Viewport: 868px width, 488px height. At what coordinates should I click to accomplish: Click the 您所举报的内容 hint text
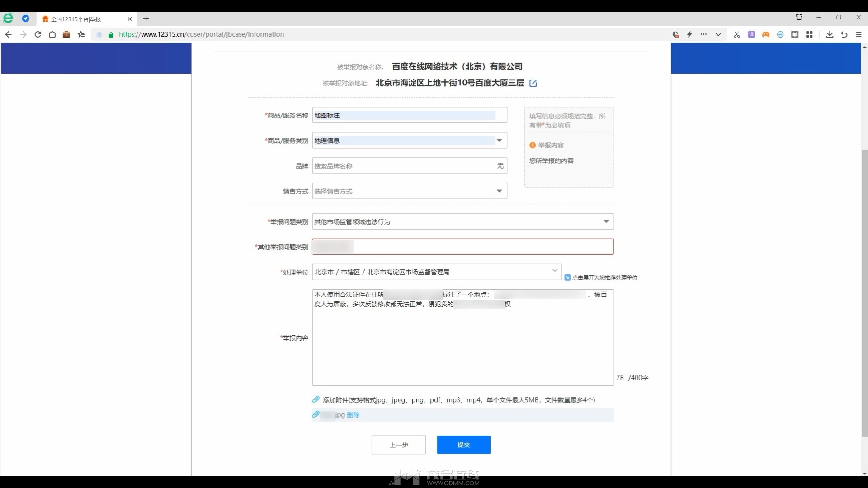(552, 160)
